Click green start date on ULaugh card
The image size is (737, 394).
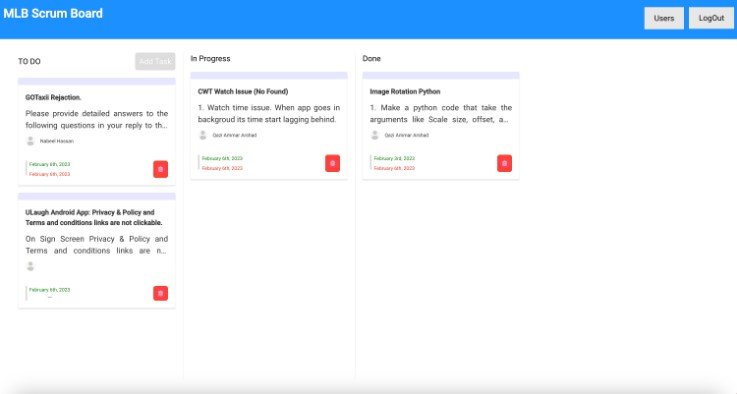coord(49,290)
